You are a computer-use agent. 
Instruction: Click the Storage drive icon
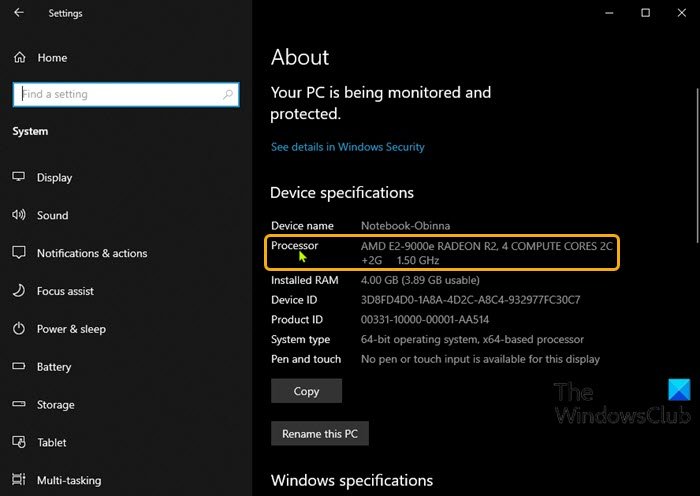coord(18,405)
